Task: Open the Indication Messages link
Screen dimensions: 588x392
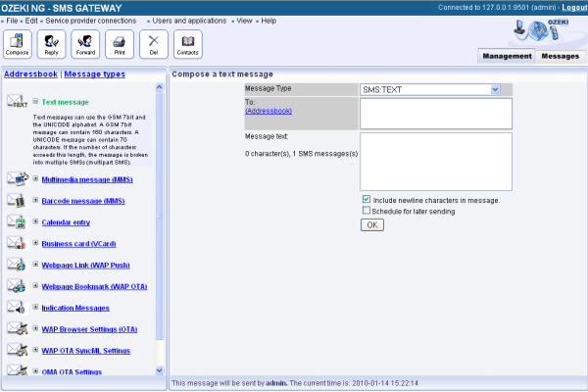Action: click(75, 308)
